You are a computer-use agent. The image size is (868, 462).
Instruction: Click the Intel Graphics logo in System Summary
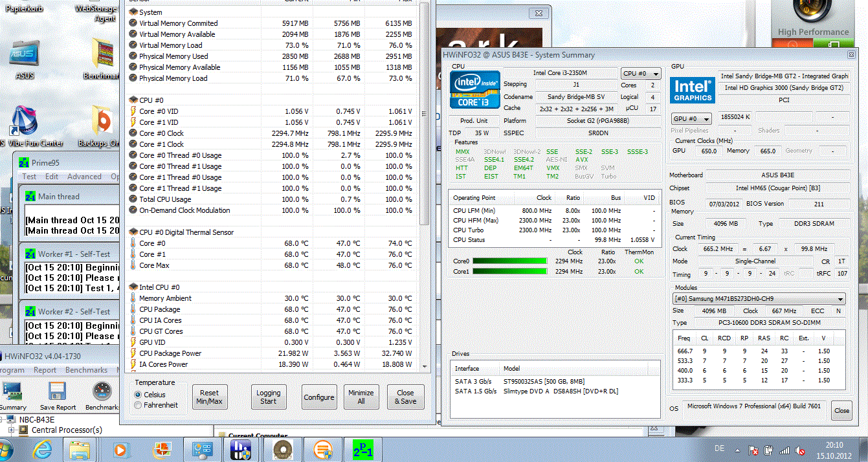pos(692,90)
